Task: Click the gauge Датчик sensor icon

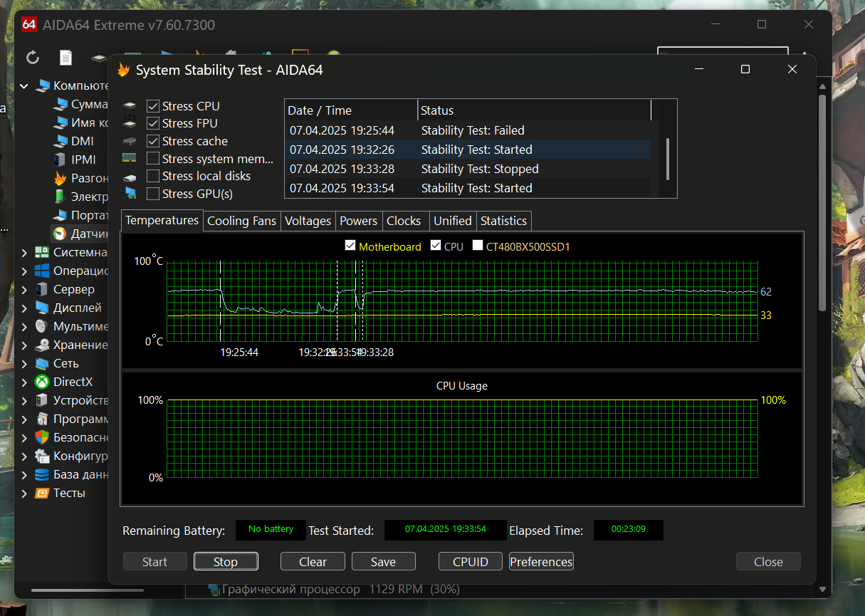Action: click(x=61, y=234)
